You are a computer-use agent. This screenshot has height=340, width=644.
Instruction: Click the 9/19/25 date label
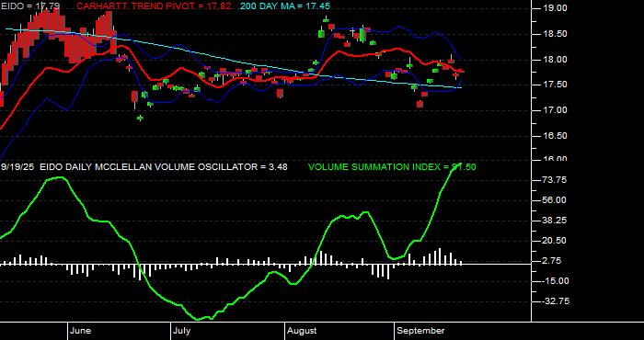[x=17, y=167]
